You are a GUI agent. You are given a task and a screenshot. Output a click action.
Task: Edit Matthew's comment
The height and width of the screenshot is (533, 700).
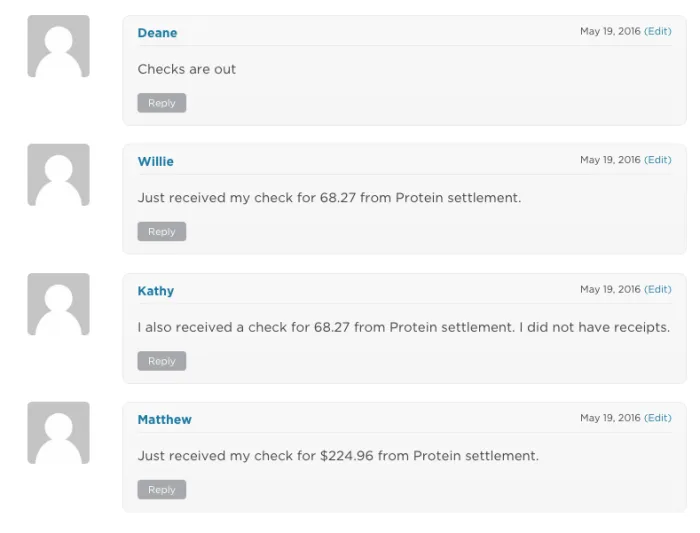[658, 418]
